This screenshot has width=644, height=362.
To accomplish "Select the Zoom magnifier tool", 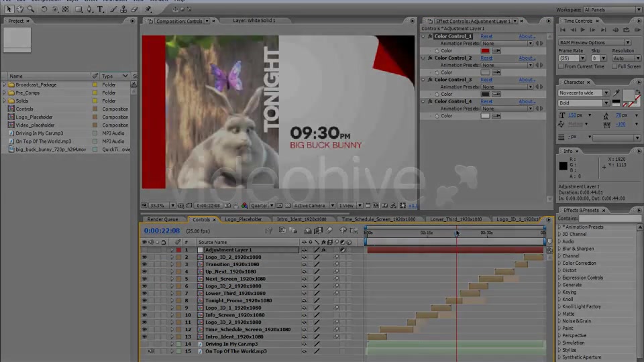I will (x=31, y=9).
